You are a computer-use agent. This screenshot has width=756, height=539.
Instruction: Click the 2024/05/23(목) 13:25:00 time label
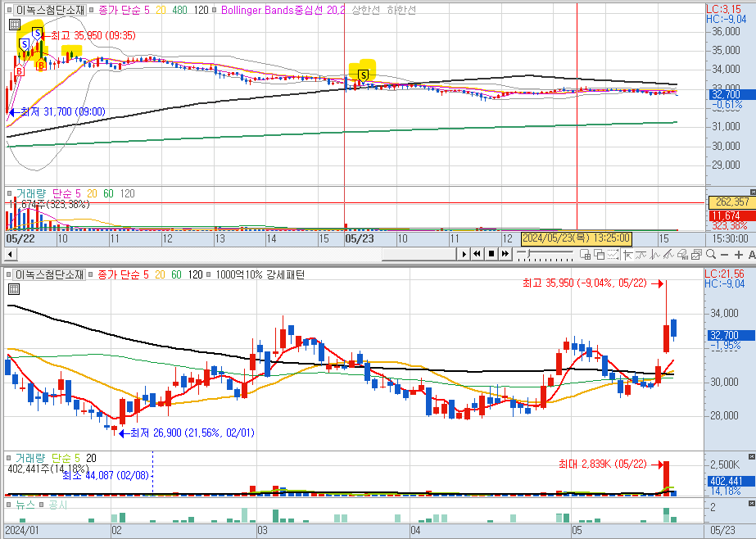(576, 238)
